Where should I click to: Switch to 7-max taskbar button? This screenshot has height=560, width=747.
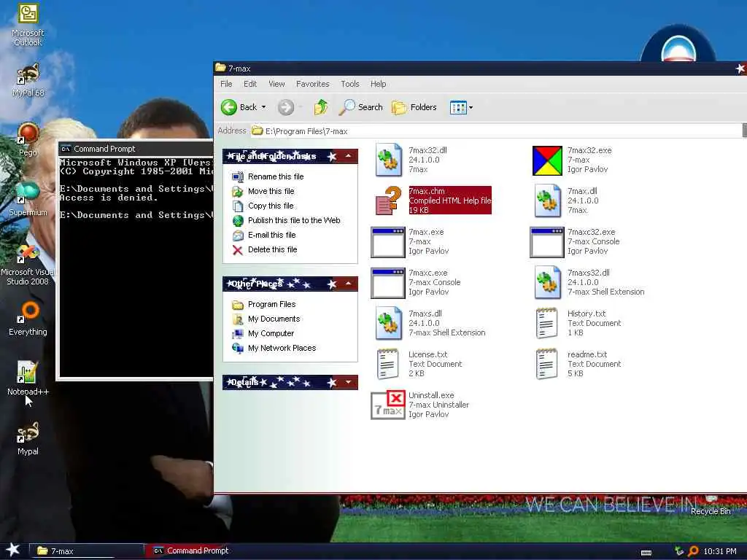86,551
